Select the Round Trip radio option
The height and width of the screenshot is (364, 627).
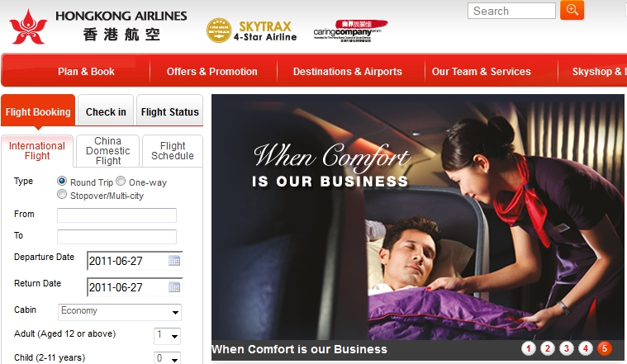click(x=62, y=181)
